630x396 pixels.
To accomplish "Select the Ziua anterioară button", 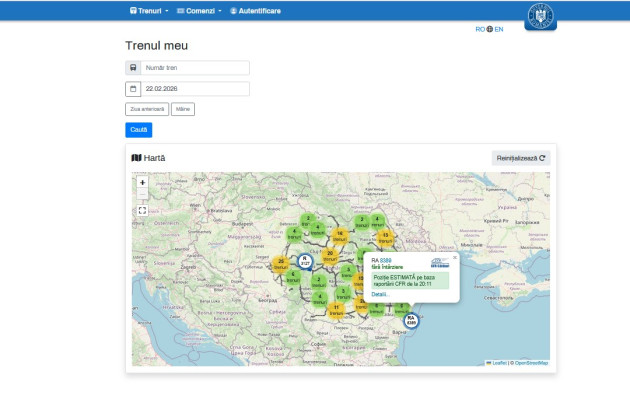I will coord(147,109).
